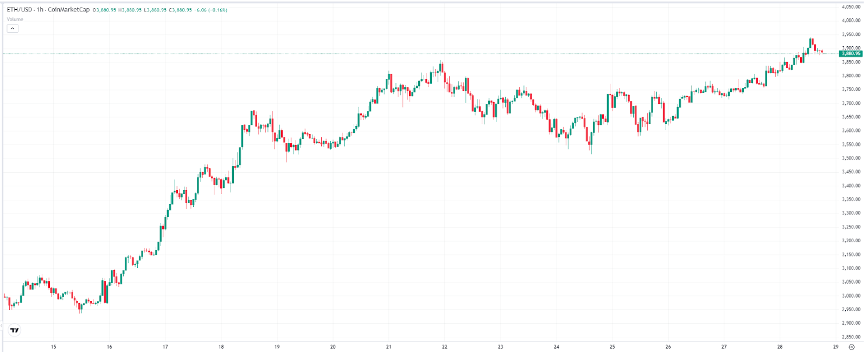Image resolution: width=868 pixels, height=352 pixels.
Task: Click date 25 on the time axis
Action: pyautogui.click(x=612, y=347)
